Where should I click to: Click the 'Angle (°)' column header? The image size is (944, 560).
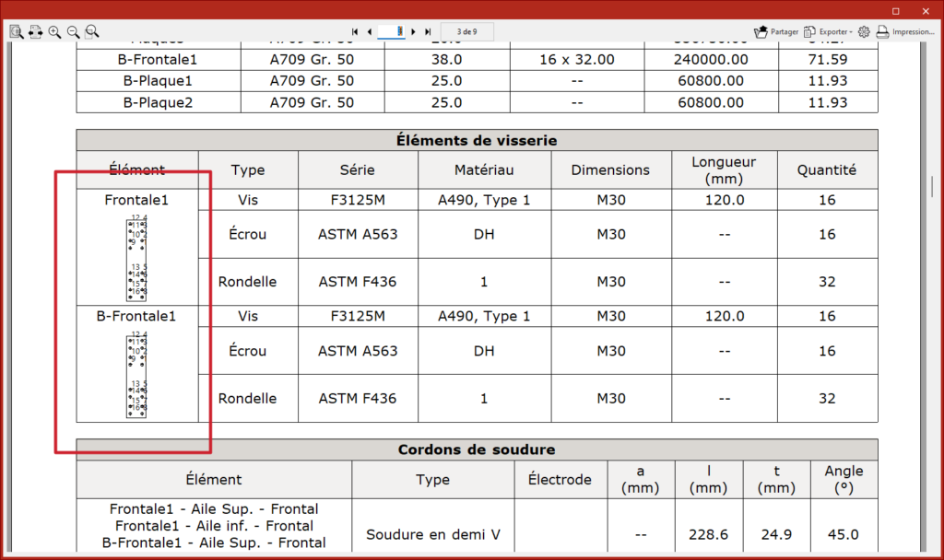coord(844,479)
